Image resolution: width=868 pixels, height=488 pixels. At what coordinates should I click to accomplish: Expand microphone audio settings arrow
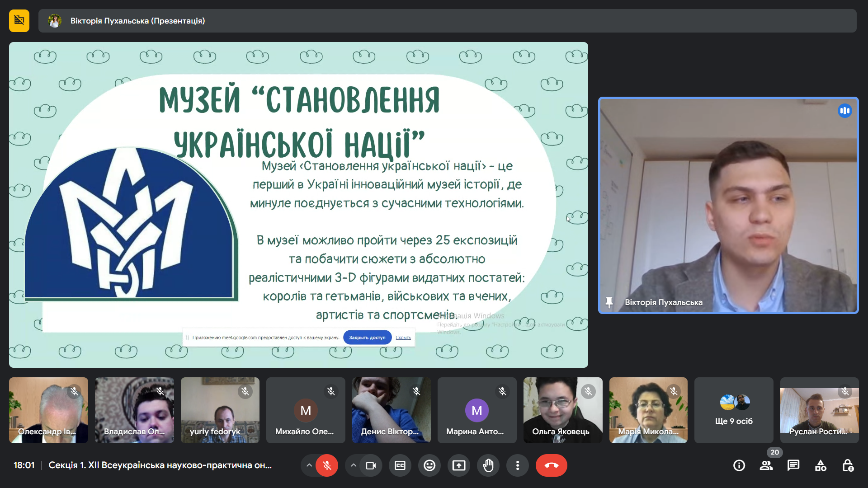[x=309, y=465]
